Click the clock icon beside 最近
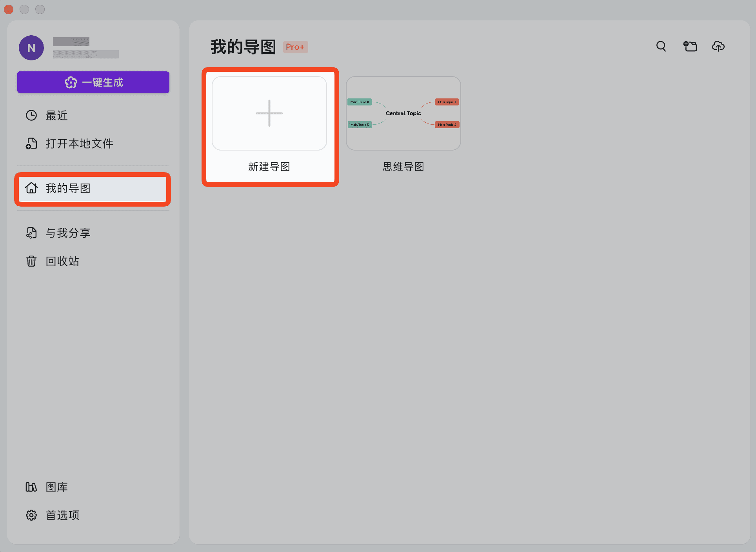 pyautogui.click(x=31, y=115)
